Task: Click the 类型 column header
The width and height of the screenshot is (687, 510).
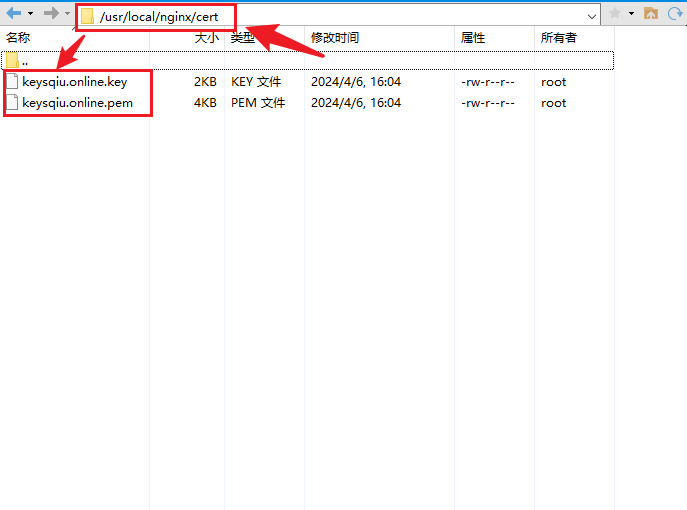Action: (242, 38)
